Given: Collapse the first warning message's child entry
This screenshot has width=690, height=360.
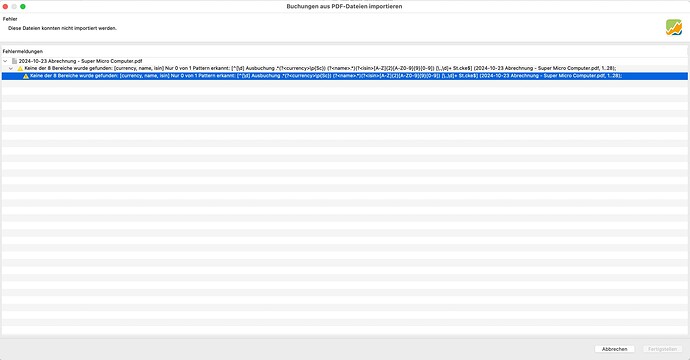Looking at the screenshot, I should pos(11,69).
